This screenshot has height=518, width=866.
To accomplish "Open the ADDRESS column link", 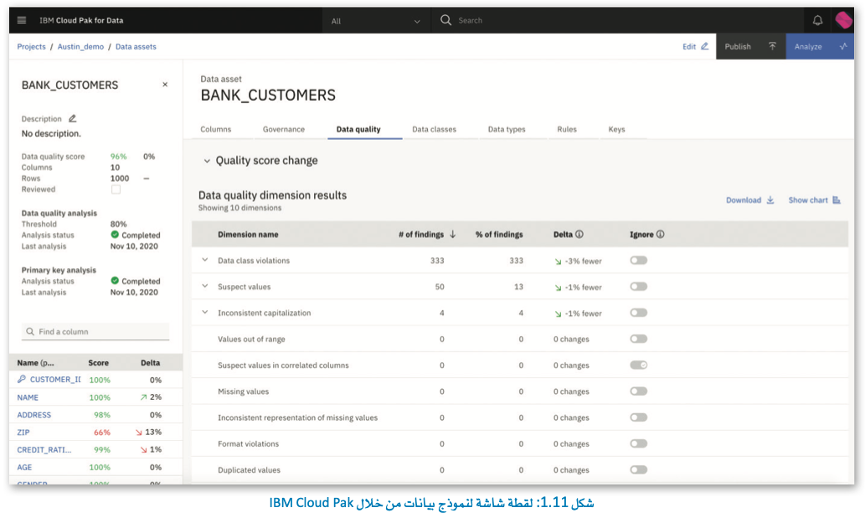I will pyautogui.click(x=34, y=415).
